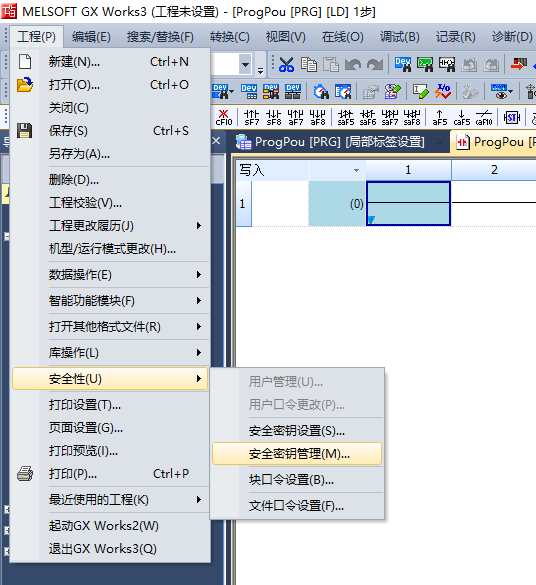Screen dimensions: 536x585
Task: Click the Open folder icon in menu
Action: coord(25,85)
